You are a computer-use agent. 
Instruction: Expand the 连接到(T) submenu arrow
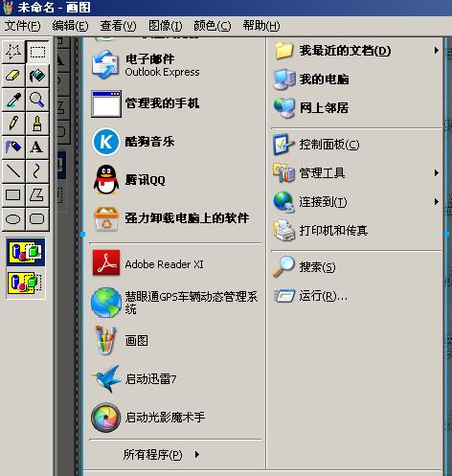coord(436,201)
